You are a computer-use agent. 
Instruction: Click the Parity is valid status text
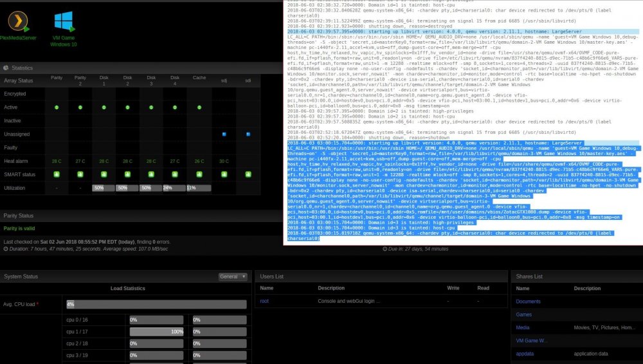19,228
